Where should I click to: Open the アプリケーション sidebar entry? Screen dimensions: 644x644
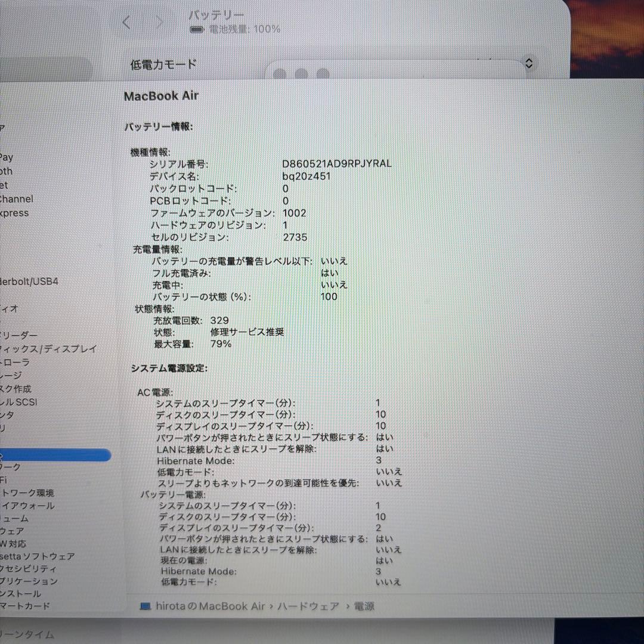click(x=29, y=581)
